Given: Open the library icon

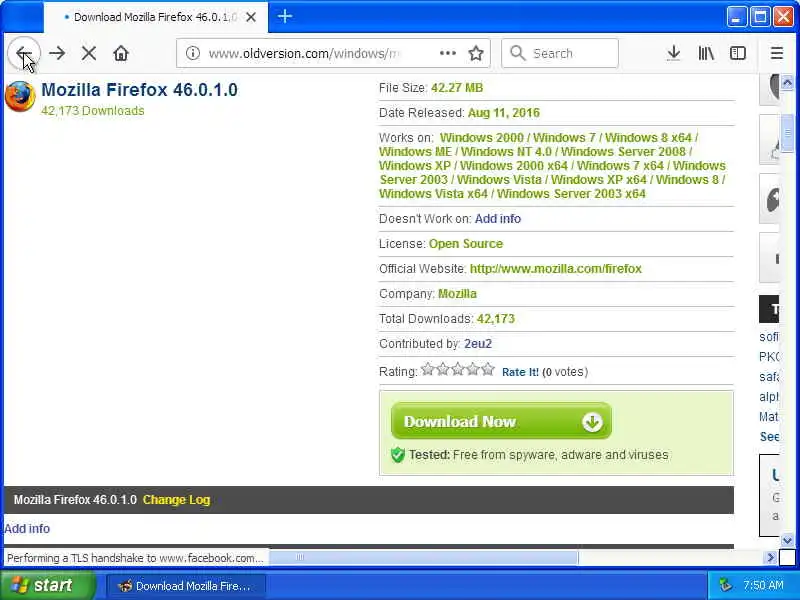Looking at the screenshot, I should (x=706, y=53).
